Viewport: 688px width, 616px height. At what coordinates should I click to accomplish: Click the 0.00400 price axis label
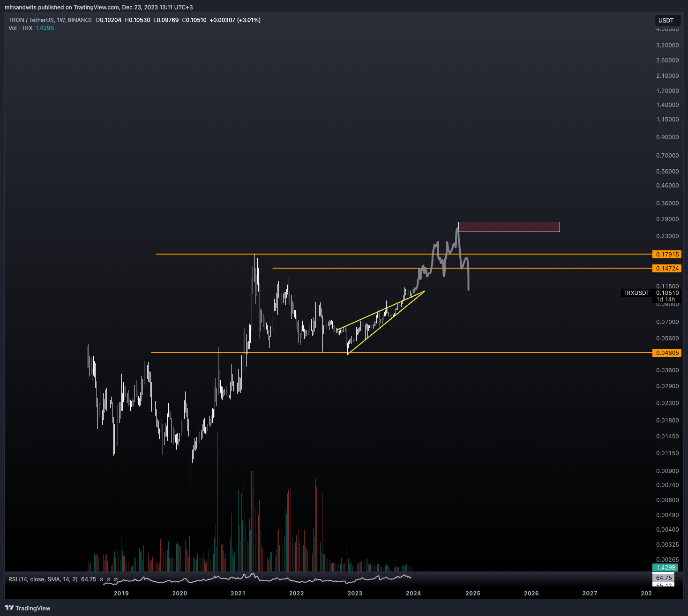(x=667, y=530)
